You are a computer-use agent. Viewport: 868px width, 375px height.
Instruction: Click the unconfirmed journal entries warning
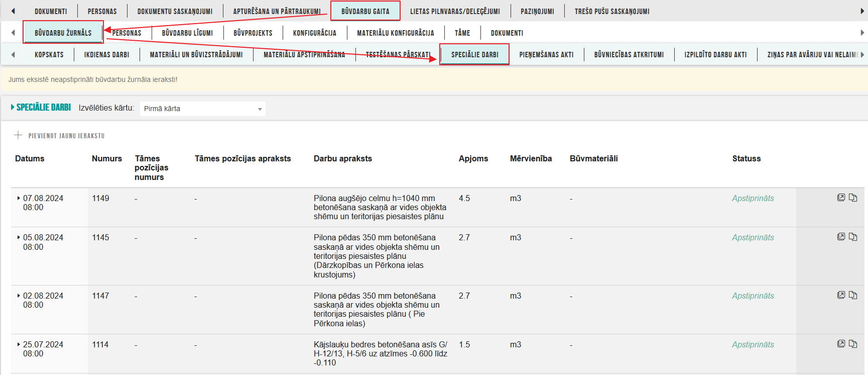(x=93, y=79)
